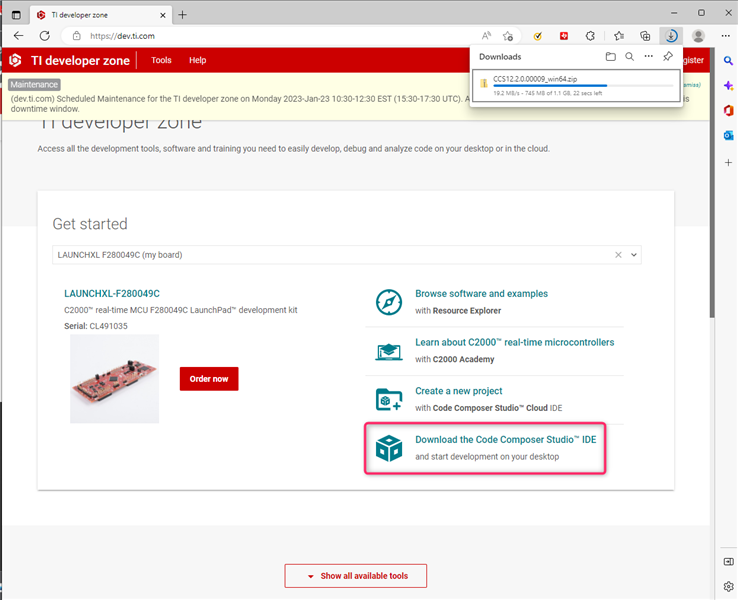Open the Favorites list icon

point(619,36)
